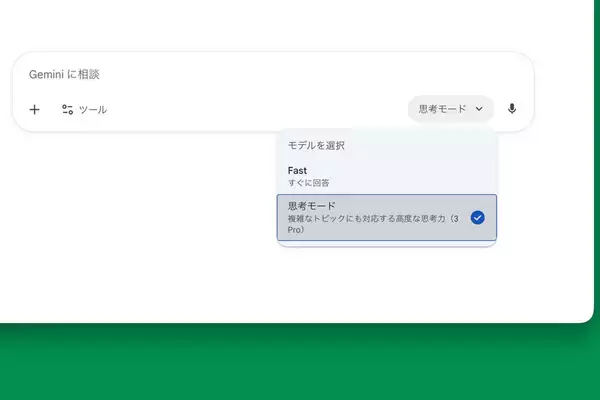Click the plus icon to add files
The image size is (600, 400).
point(34,109)
